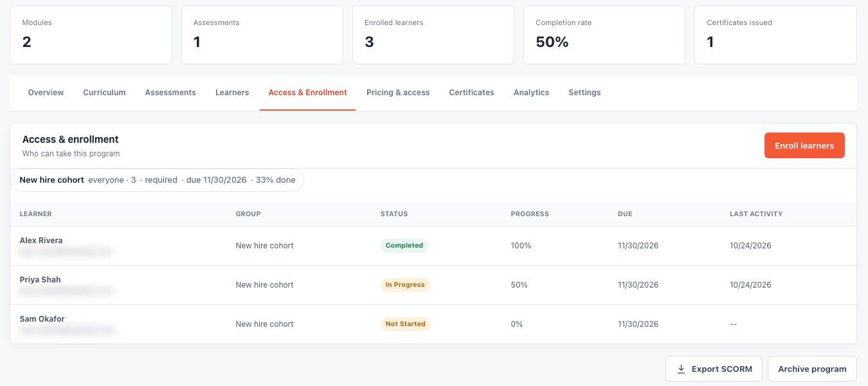Click the Enrolled learners stat card

[433, 35]
